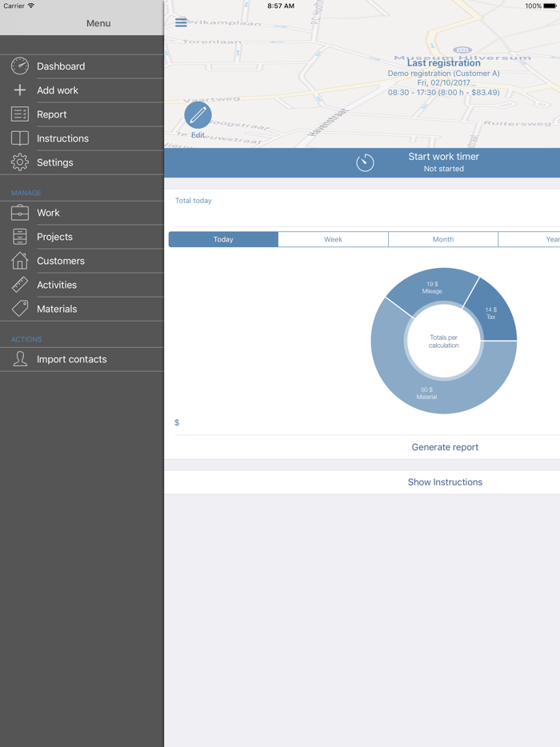
Task: Tap the ACTIONS section header
Action: 26,339
